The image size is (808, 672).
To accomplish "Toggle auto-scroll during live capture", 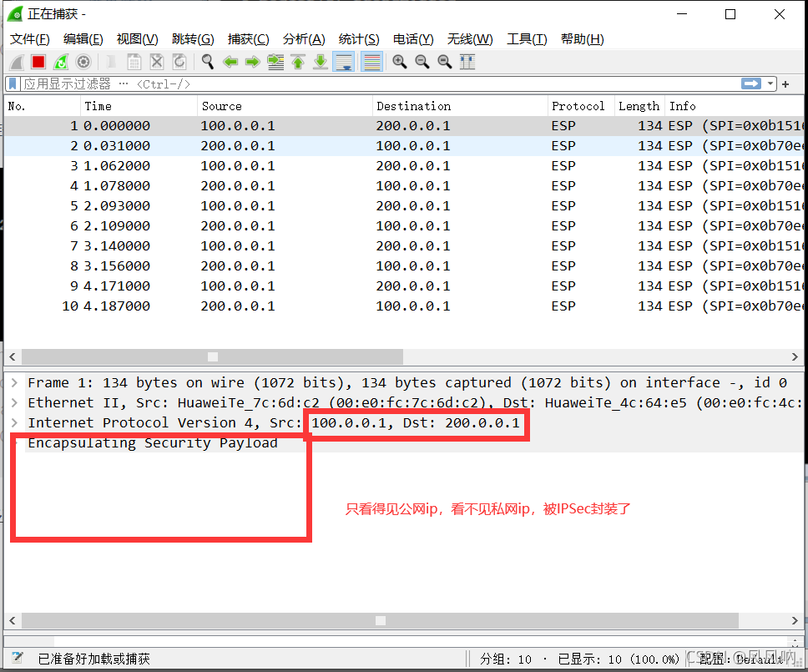I will (344, 63).
